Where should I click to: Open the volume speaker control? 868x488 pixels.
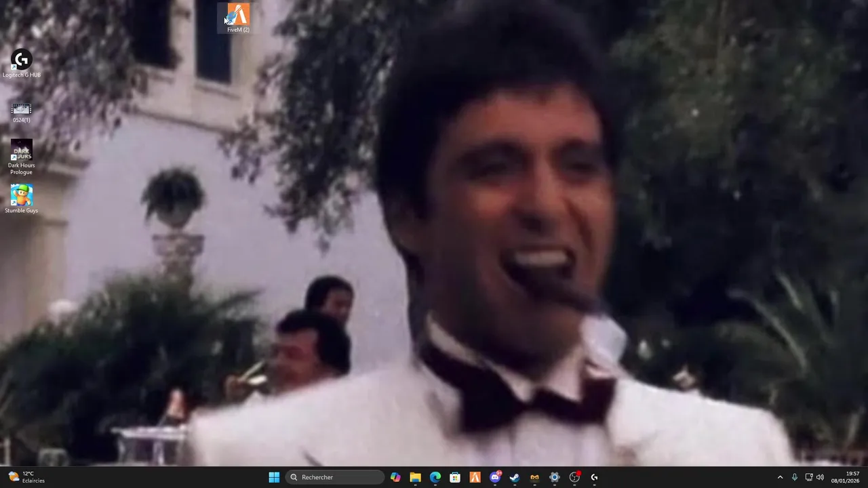coord(821,477)
